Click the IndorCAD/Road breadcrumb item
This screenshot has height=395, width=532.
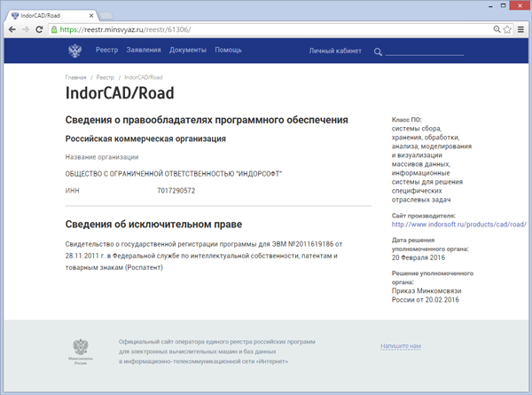pyautogui.click(x=144, y=77)
